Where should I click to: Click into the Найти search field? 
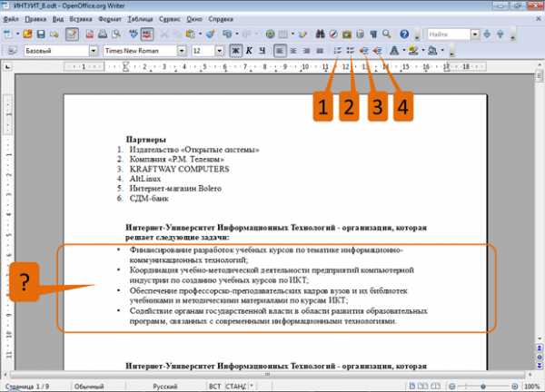[x=449, y=34]
